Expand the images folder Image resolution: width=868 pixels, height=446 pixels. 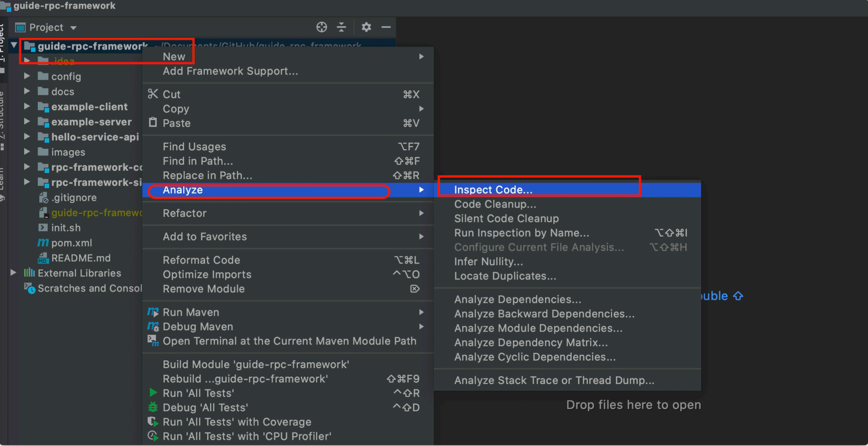point(27,152)
